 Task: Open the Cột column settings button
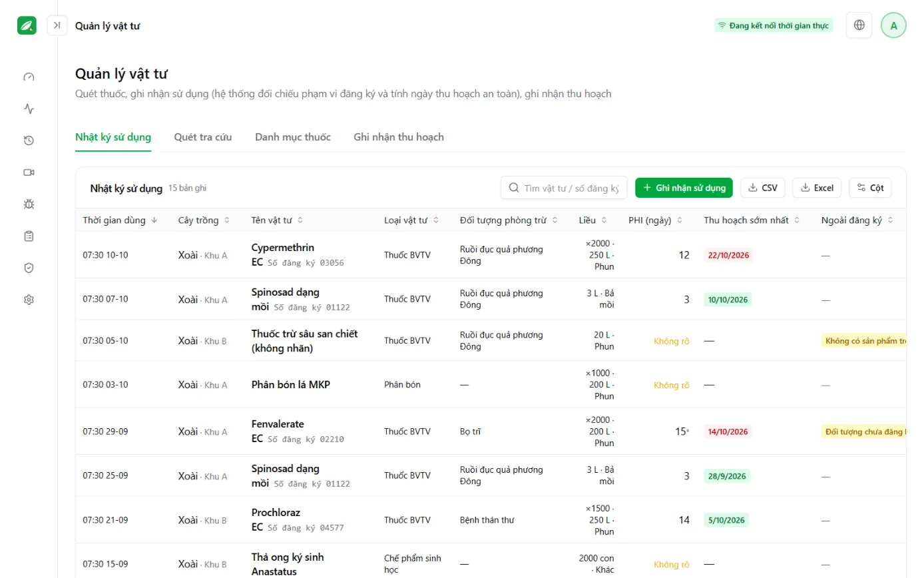870,188
